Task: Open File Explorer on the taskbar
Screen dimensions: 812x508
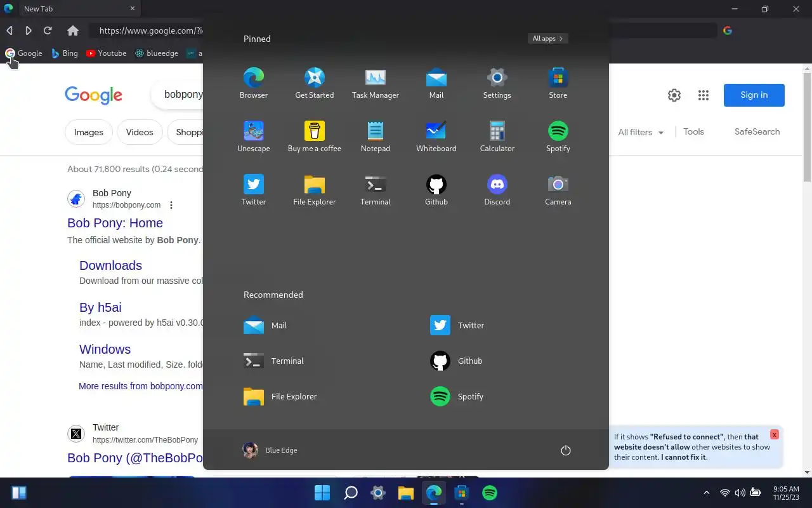Action: pyautogui.click(x=406, y=493)
